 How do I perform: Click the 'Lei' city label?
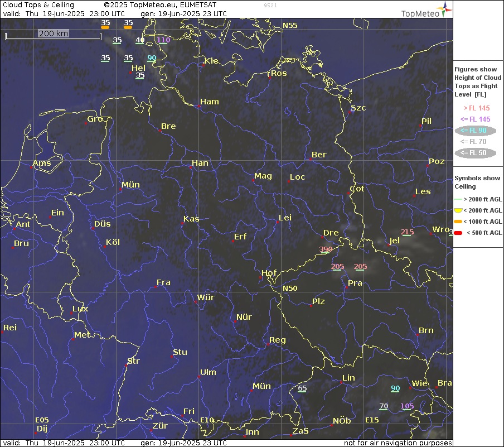(285, 218)
